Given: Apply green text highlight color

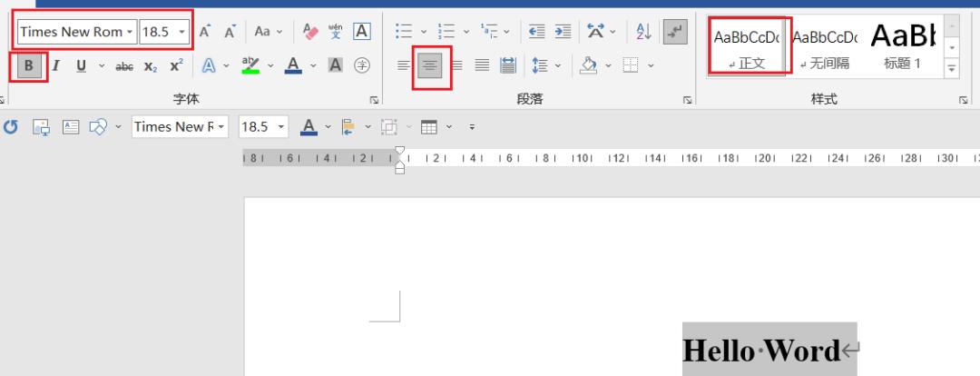Looking at the screenshot, I should [x=250, y=65].
